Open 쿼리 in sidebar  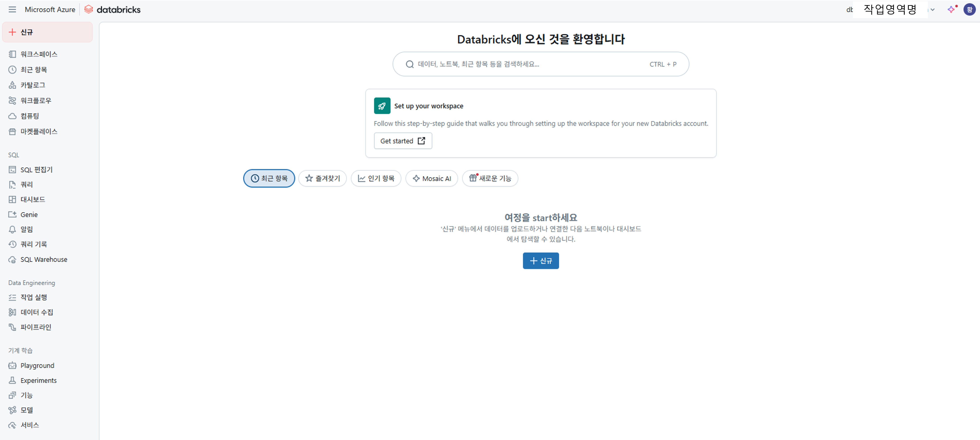pyautogui.click(x=48, y=184)
